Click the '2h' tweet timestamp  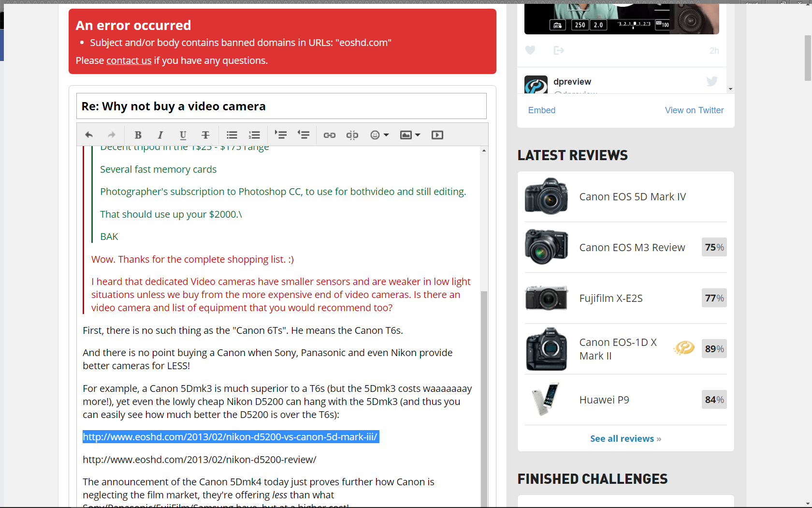tap(714, 51)
